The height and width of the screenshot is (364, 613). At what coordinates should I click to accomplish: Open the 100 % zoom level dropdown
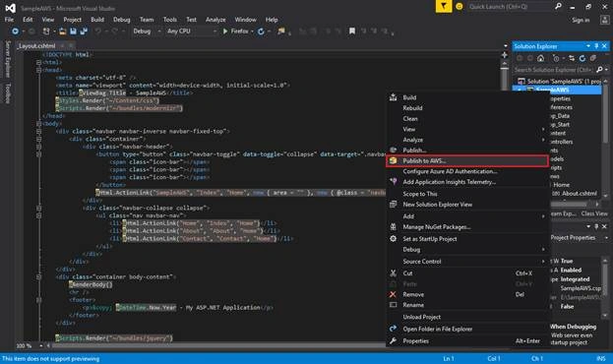40,345
